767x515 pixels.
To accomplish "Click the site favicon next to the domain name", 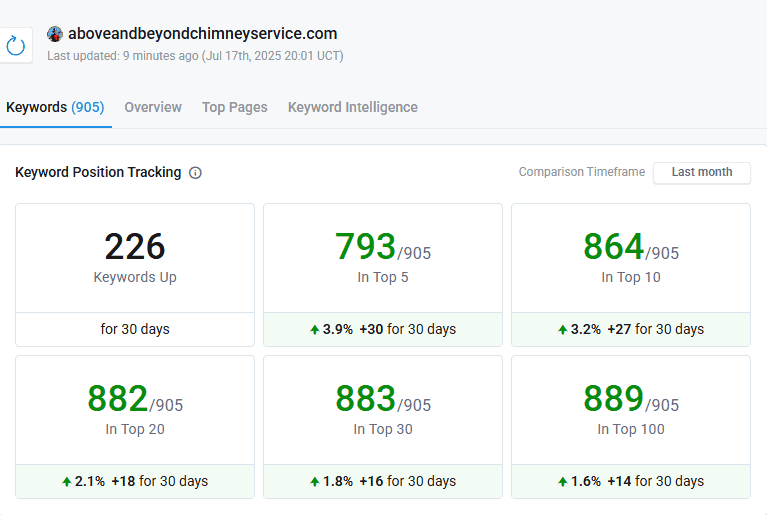I will 55,34.
